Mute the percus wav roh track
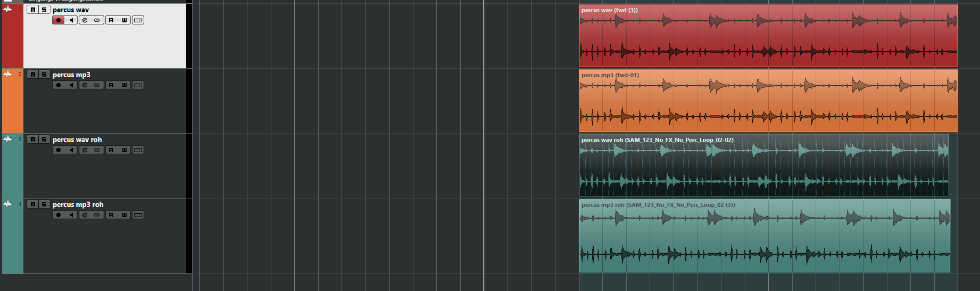Screen dimensions: 980x291 [33, 139]
